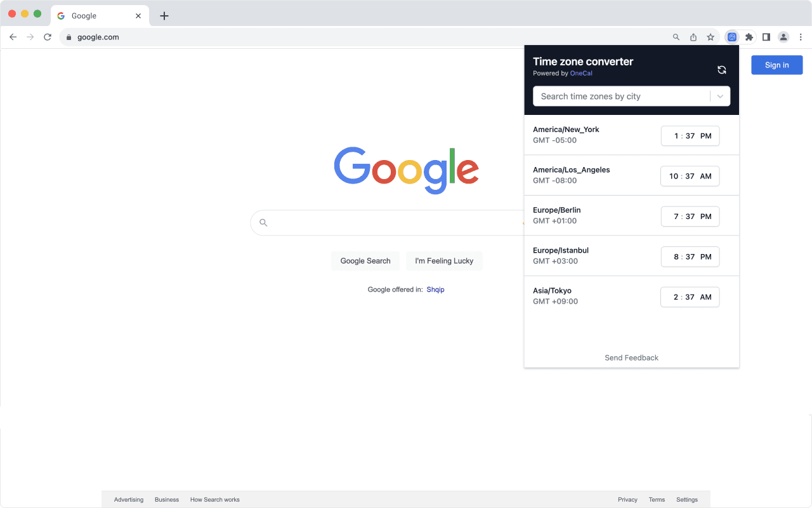This screenshot has width=812, height=508.
Task: Click the share page icon in address bar
Action: pos(693,37)
